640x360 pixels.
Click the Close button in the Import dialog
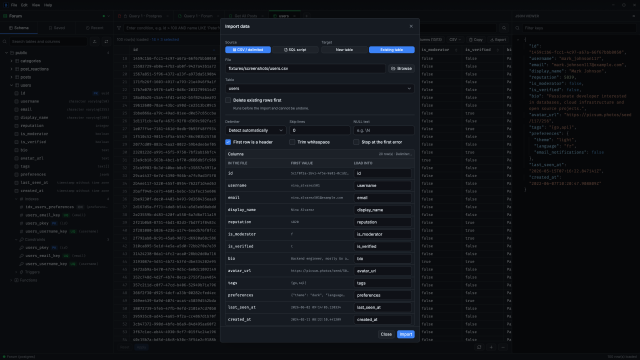click(x=386, y=334)
